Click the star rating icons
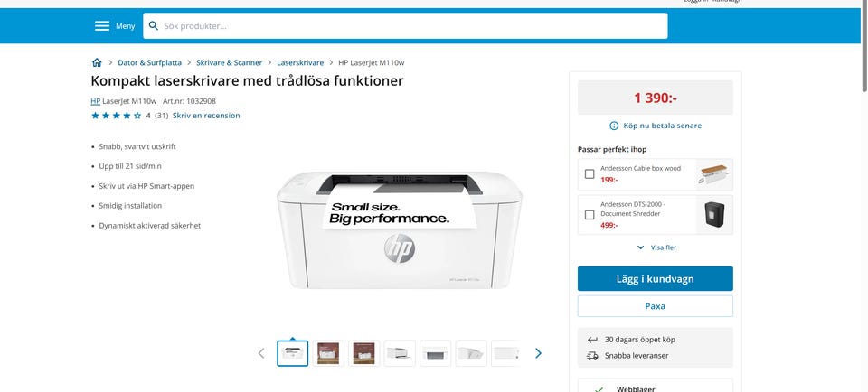 (x=116, y=116)
